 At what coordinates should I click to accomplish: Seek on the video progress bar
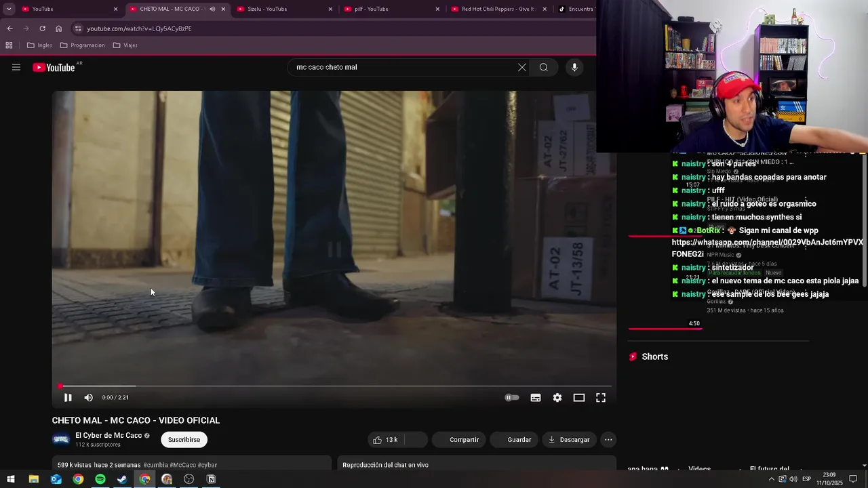point(334,386)
